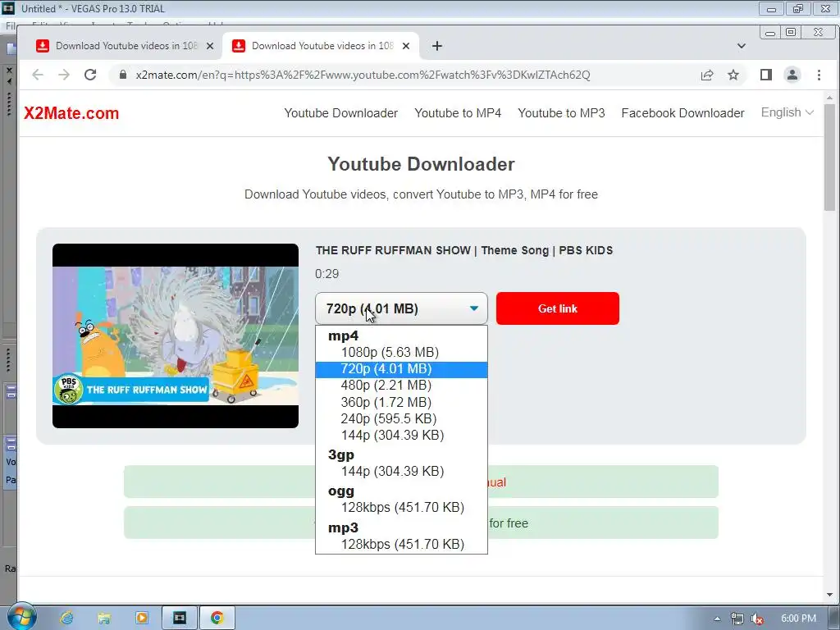This screenshot has height=630, width=840.
Task: Click the Chrome taskbar icon
Action: click(217, 618)
